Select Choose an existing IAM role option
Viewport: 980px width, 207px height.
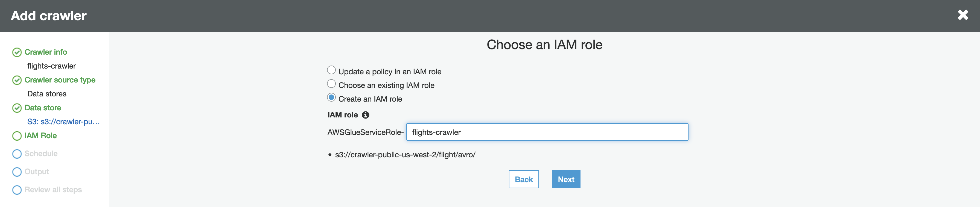point(331,84)
